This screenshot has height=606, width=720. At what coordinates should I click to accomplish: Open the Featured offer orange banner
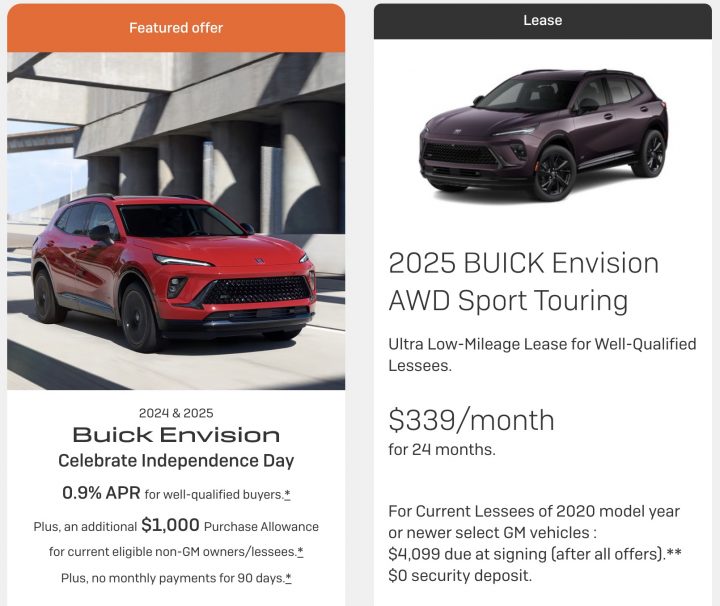[176, 28]
